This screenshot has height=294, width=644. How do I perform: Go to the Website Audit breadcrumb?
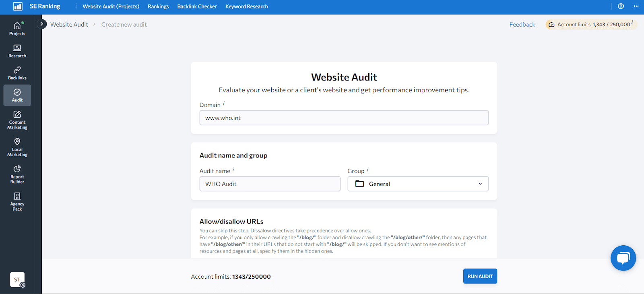pyautogui.click(x=69, y=25)
